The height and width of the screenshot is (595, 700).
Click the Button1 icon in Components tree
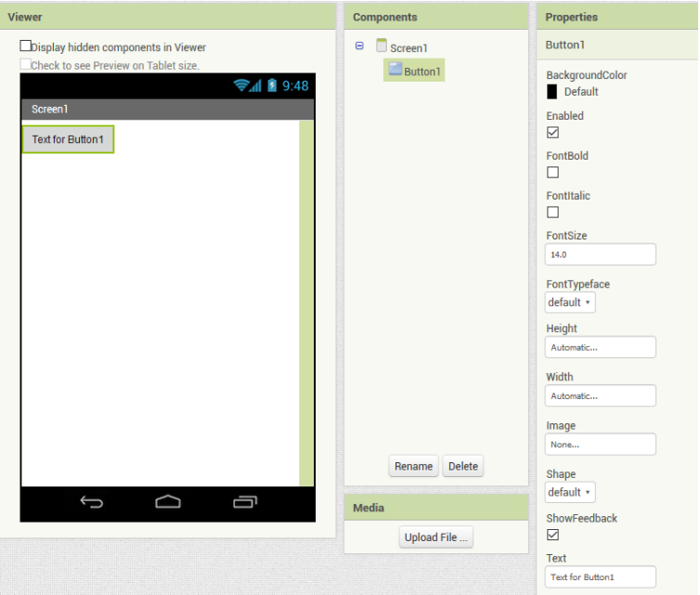coord(395,70)
